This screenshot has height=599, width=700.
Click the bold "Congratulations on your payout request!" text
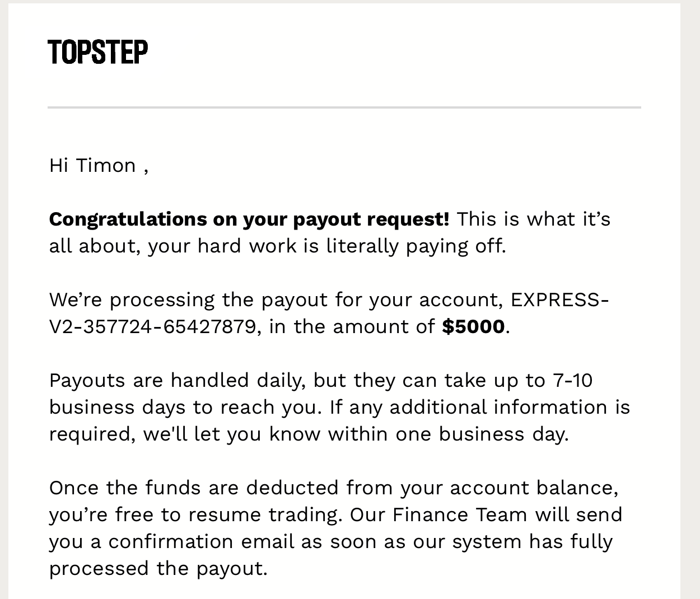[249, 219]
